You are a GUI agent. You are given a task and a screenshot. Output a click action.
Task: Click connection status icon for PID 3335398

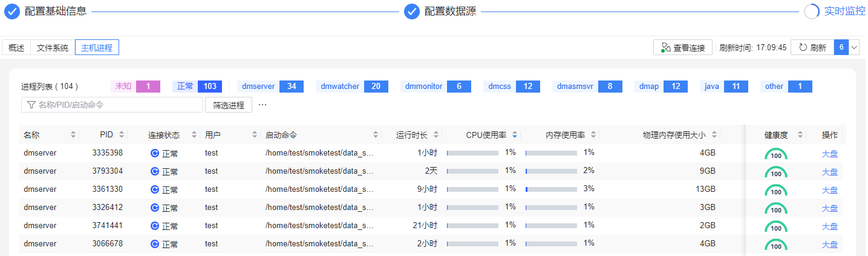[x=155, y=153]
